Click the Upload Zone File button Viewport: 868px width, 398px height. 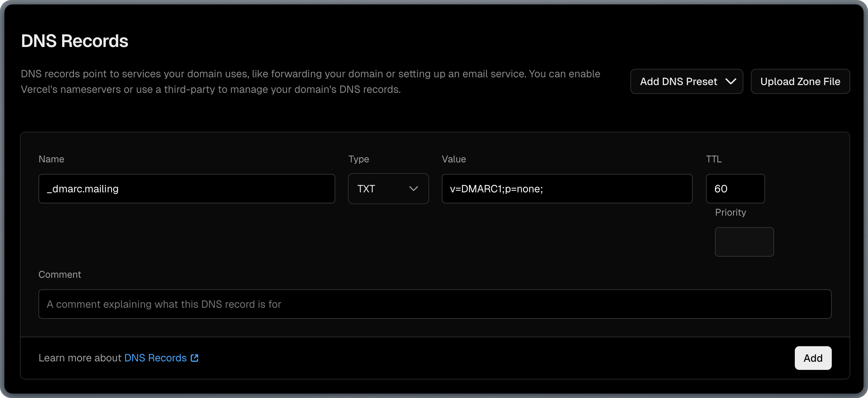(x=800, y=81)
